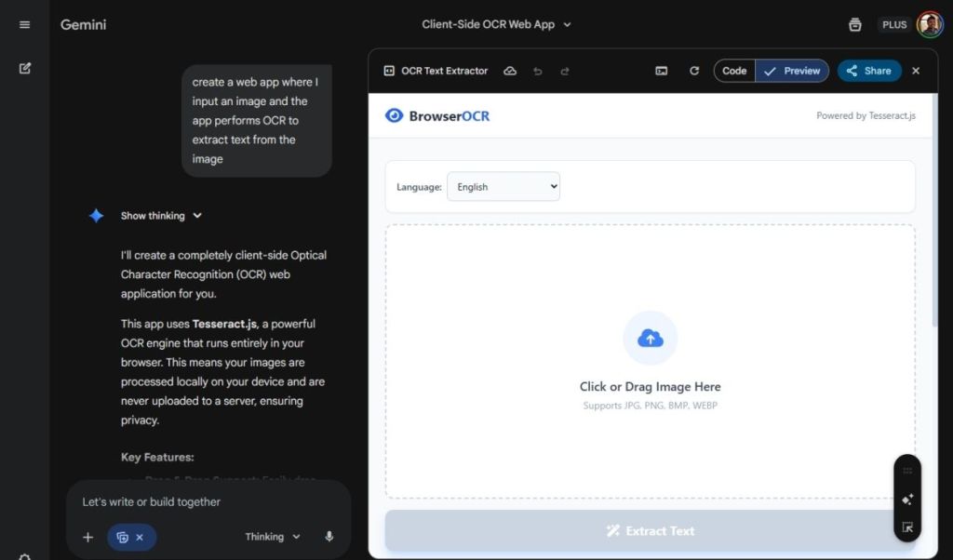This screenshot has height=560, width=953.
Task: Click the Extract Text button
Action: pyautogui.click(x=650, y=530)
